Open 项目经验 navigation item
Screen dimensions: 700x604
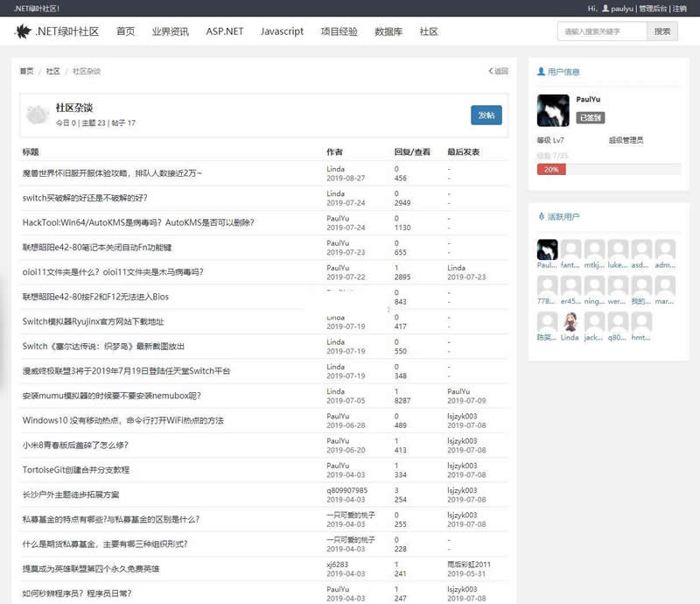[339, 32]
